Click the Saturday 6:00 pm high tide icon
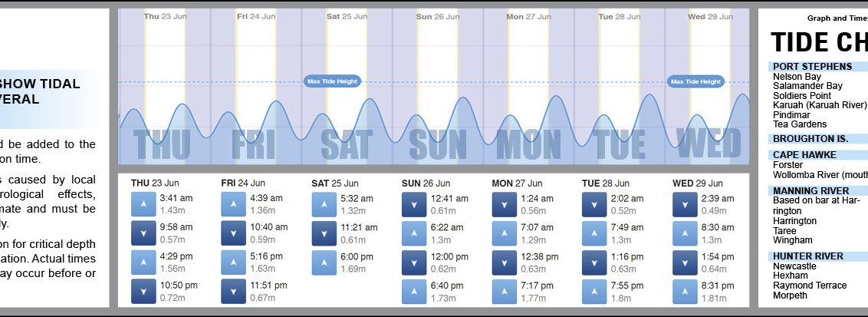 point(324,263)
